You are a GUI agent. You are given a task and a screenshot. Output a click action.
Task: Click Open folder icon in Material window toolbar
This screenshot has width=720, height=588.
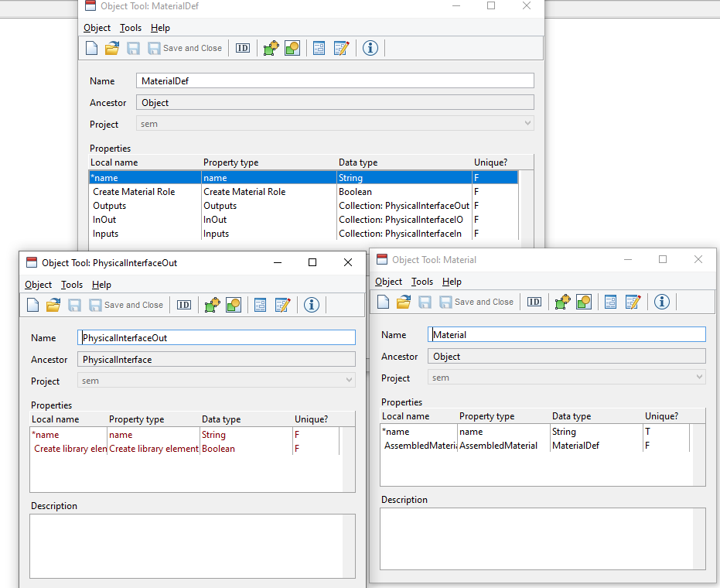pos(404,302)
